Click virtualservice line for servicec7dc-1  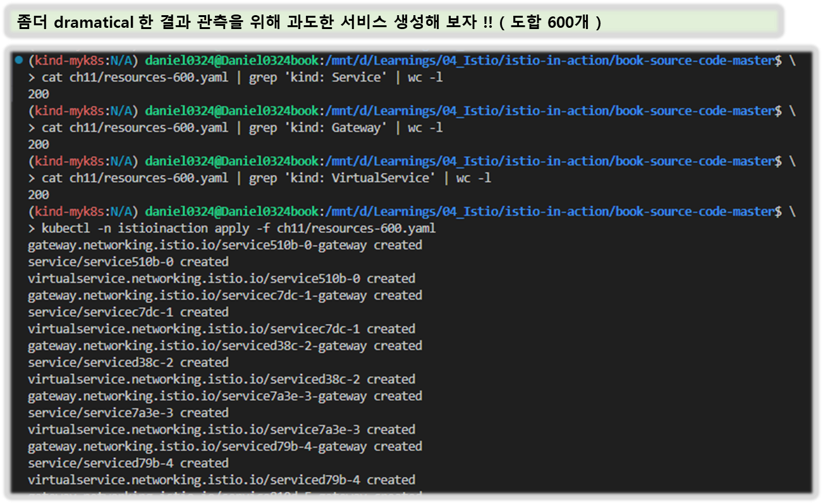pyautogui.click(x=222, y=329)
